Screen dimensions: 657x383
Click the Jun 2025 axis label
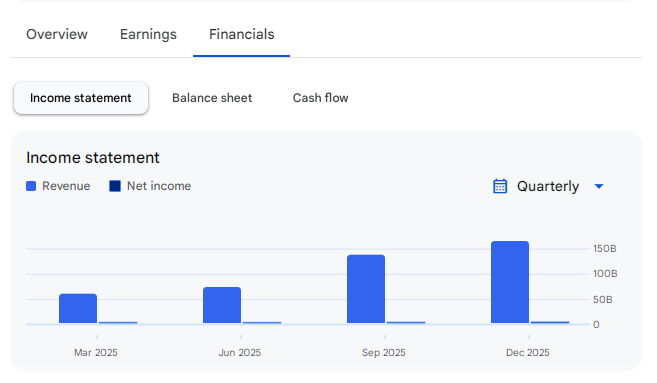click(240, 352)
